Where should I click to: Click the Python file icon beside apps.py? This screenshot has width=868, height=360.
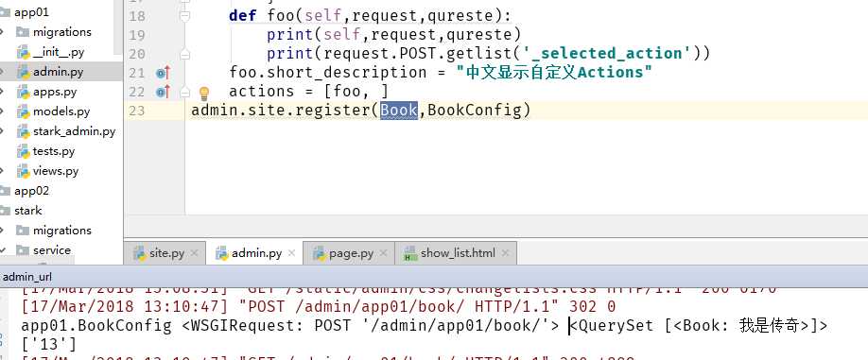click(24, 92)
